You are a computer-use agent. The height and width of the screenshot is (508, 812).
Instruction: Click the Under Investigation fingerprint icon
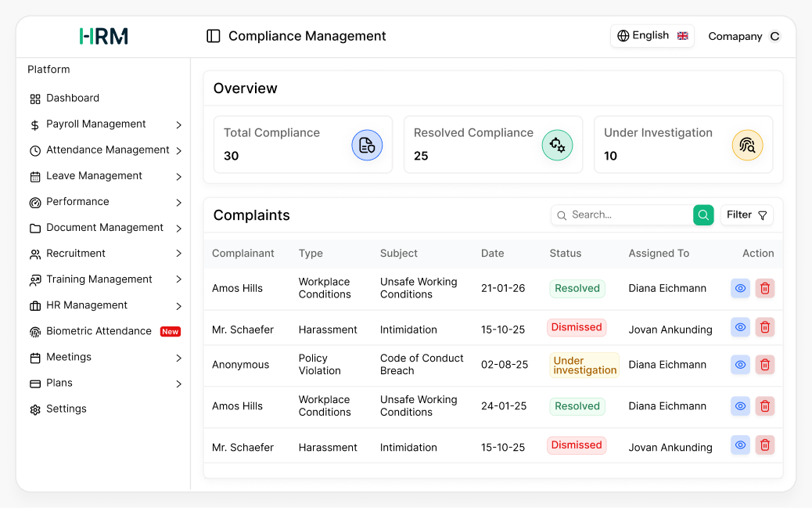748,144
